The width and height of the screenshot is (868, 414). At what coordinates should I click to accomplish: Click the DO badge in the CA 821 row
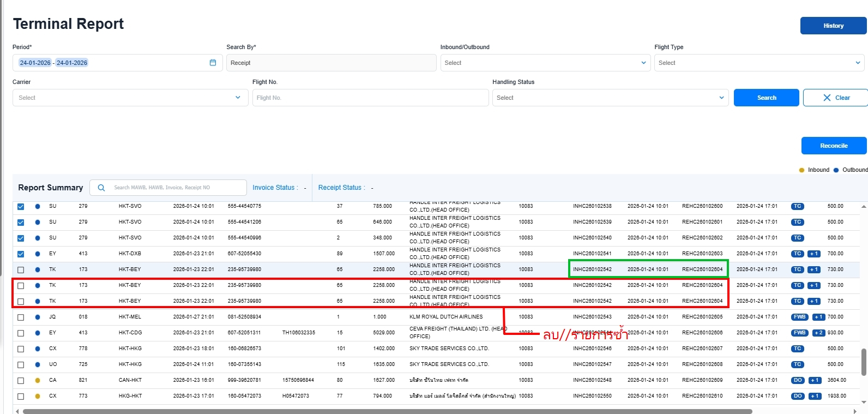tap(798, 380)
